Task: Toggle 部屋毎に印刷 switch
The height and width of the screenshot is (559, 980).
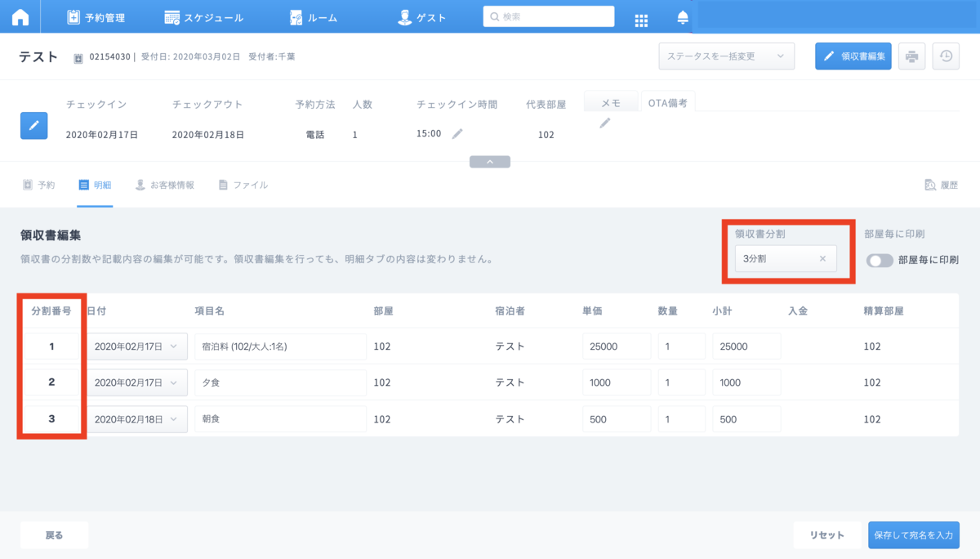Action: pyautogui.click(x=880, y=260)
